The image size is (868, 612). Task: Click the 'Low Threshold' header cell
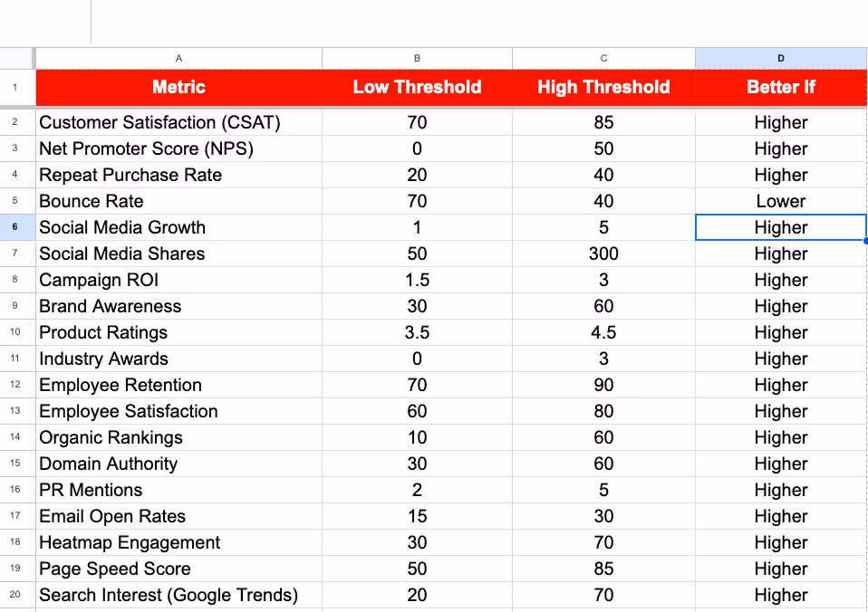418,88
